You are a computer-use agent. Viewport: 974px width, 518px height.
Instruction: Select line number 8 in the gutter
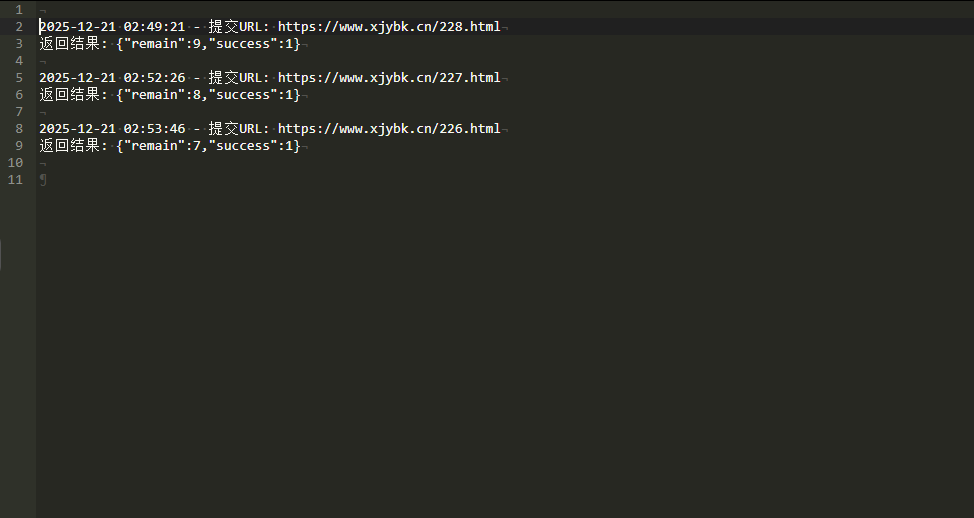(18, 129)
